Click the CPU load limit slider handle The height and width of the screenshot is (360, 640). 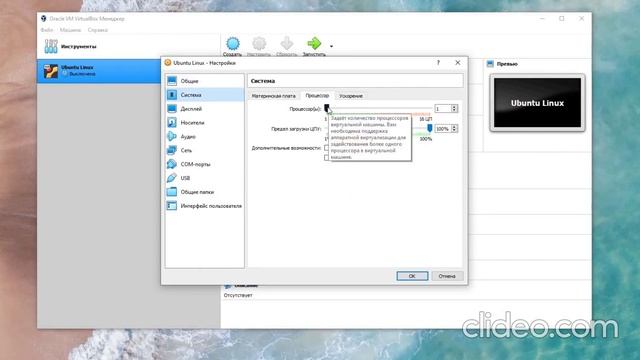tap(429, 128)
